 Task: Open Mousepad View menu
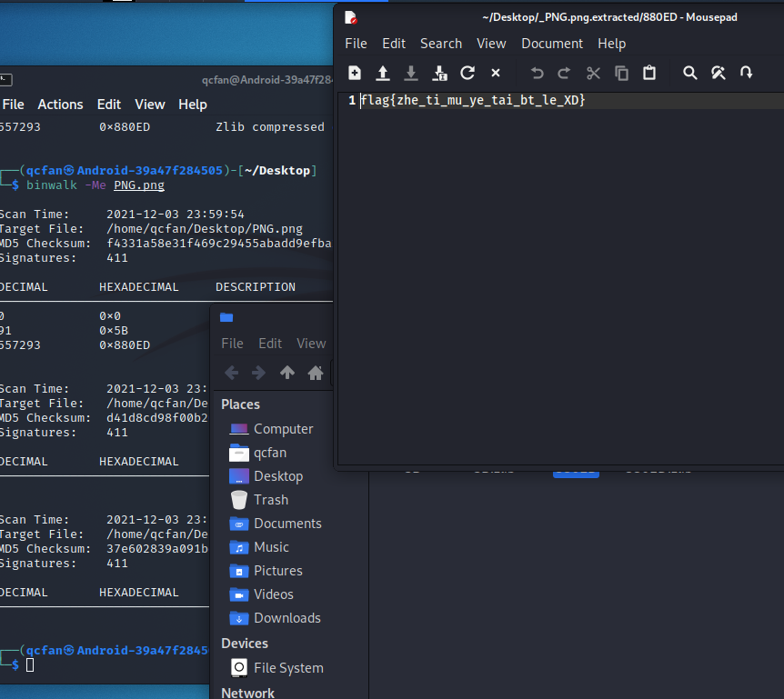pyautogui.click(x=491, y=44)
